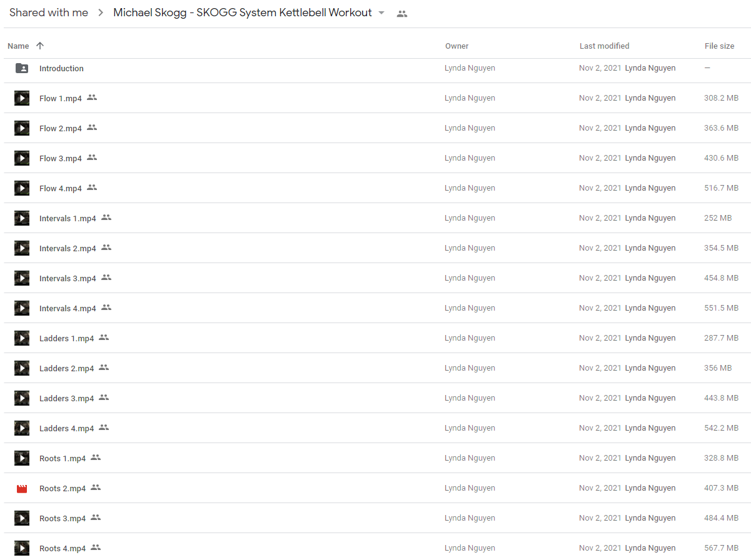Click the shared people icon beside the folder title

[x=402, y=13]
